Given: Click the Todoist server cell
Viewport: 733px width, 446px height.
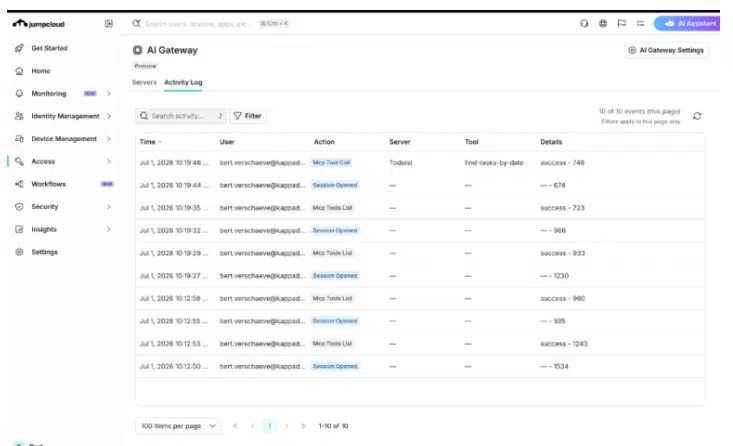Looking at the screenshot, I should point(401,163).
